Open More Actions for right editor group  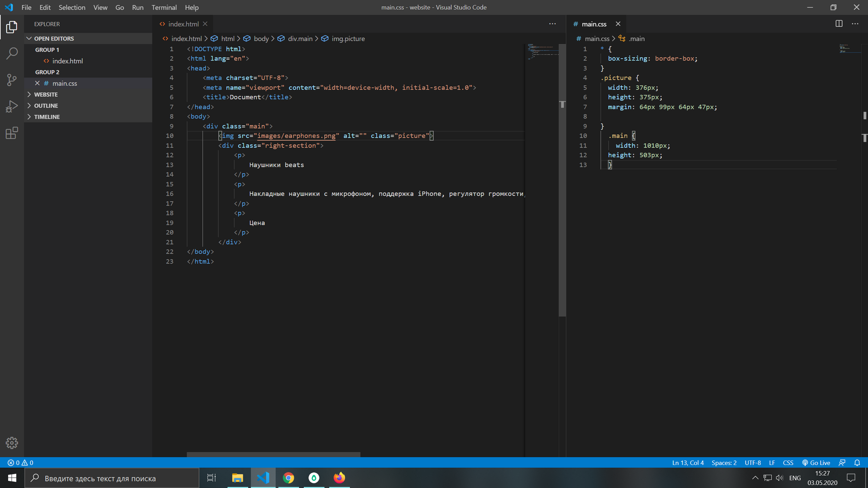[855, 24]
